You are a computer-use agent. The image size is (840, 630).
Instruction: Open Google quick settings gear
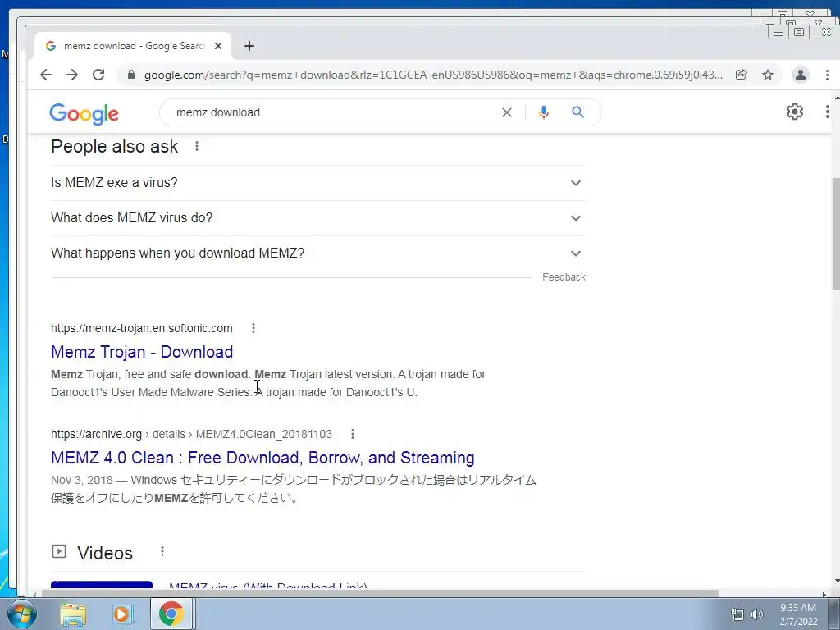[x=794, y=112]
